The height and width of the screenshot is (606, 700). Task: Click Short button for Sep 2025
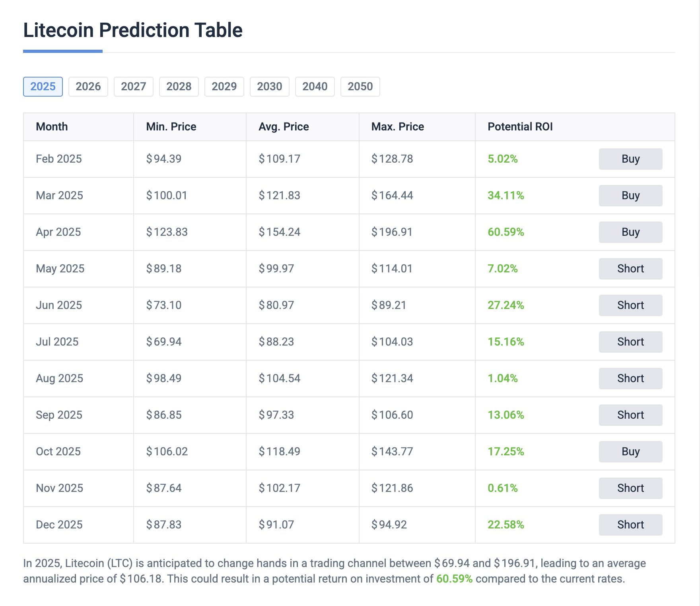click(631, 415)
